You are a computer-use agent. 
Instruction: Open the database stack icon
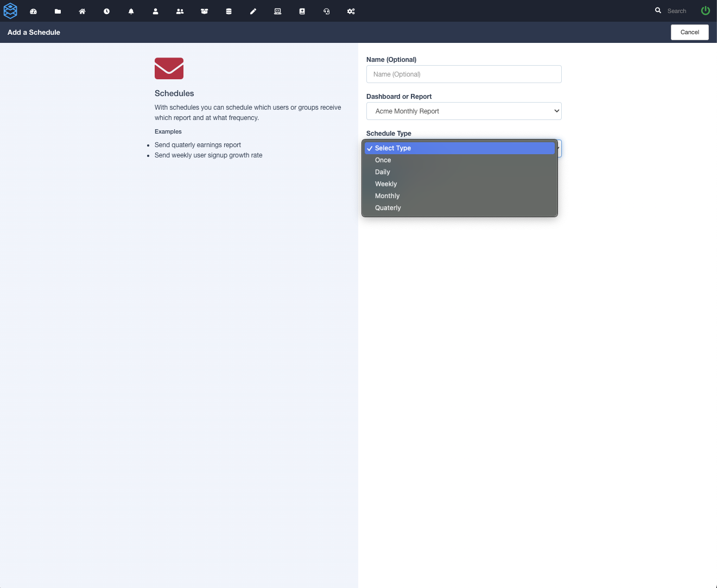point(229,11)
